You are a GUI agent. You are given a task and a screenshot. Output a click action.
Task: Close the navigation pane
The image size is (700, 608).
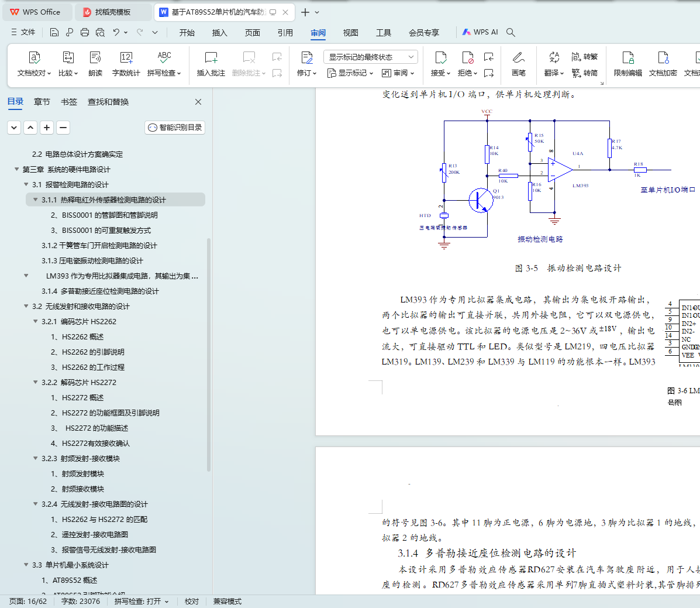[x=198, y=102]
